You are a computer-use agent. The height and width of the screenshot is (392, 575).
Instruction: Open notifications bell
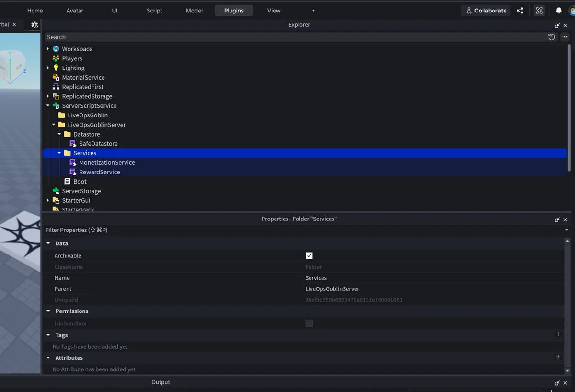point(559,11)
